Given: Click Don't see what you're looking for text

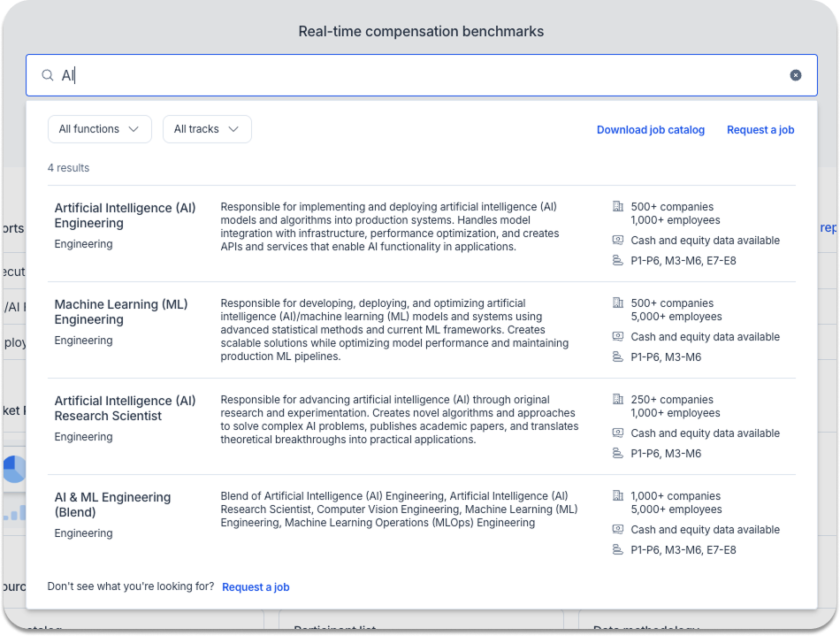Looking at the screenshot, I should (x=131, y=586).
